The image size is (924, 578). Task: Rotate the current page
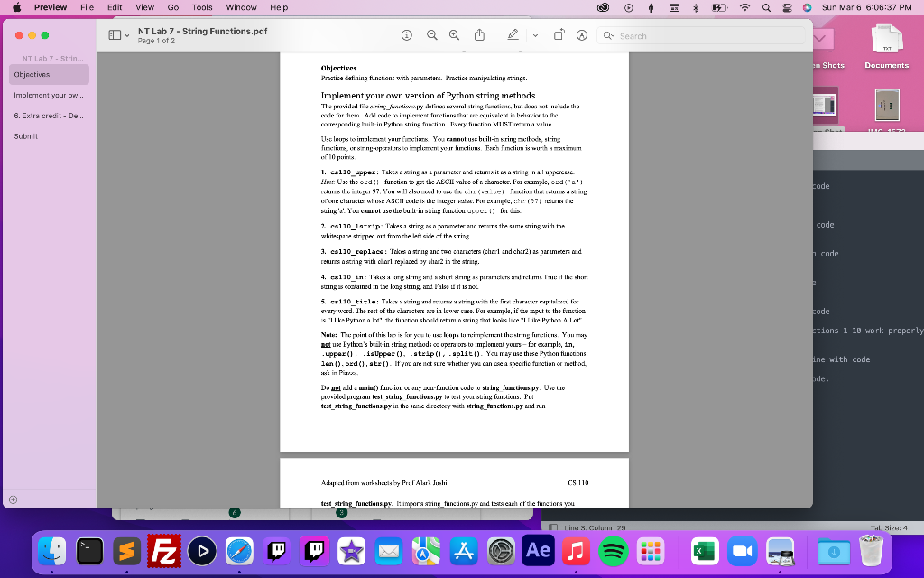[559, 35]
